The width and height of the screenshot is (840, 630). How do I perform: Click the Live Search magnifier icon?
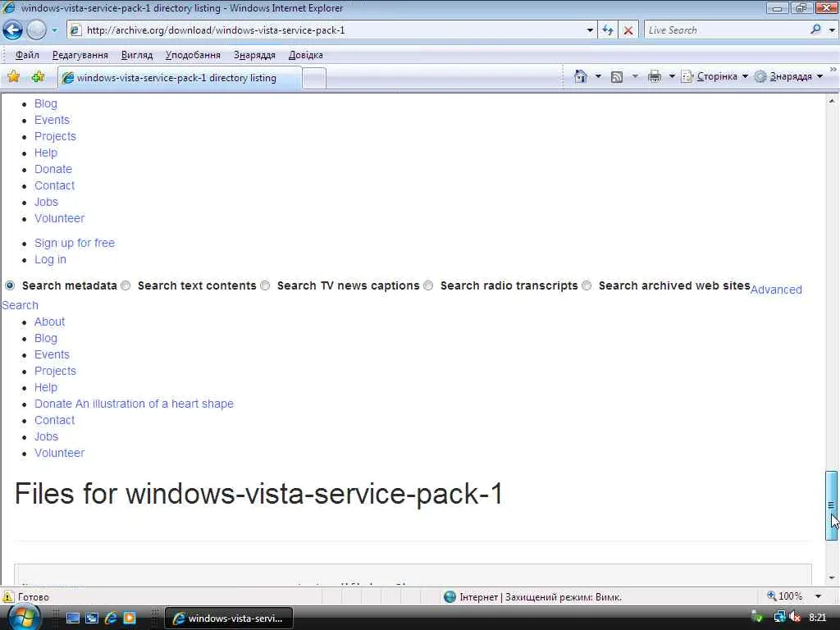pos(815,30)
